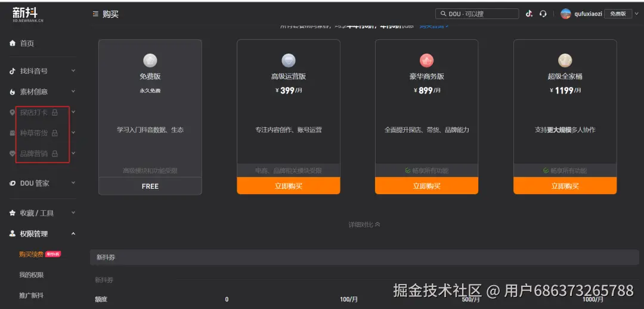644x309 pixels.
Task: Click the user avatar for qufuxiaozi
Action: pos(565,14)
